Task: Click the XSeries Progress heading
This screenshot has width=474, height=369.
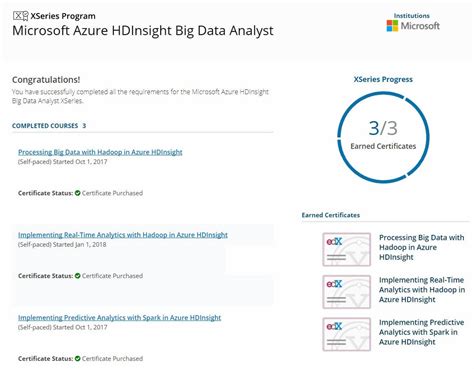Action: click(383, 79)
